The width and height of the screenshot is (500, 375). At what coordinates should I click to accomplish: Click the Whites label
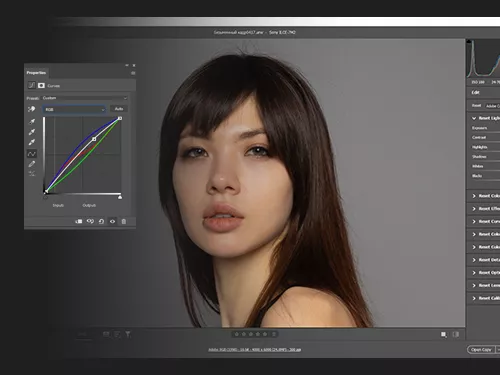coord(478,166)
